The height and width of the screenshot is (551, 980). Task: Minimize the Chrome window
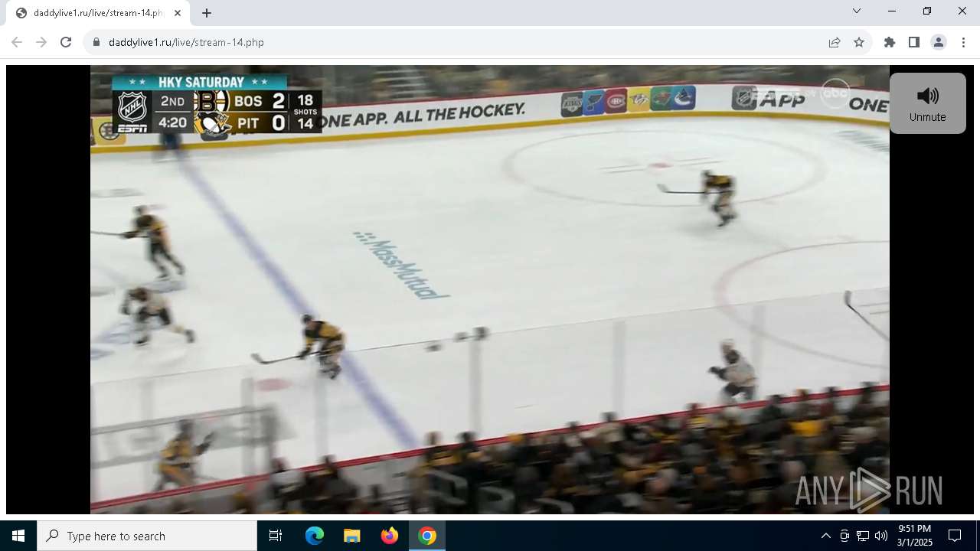tap(892, 11)
